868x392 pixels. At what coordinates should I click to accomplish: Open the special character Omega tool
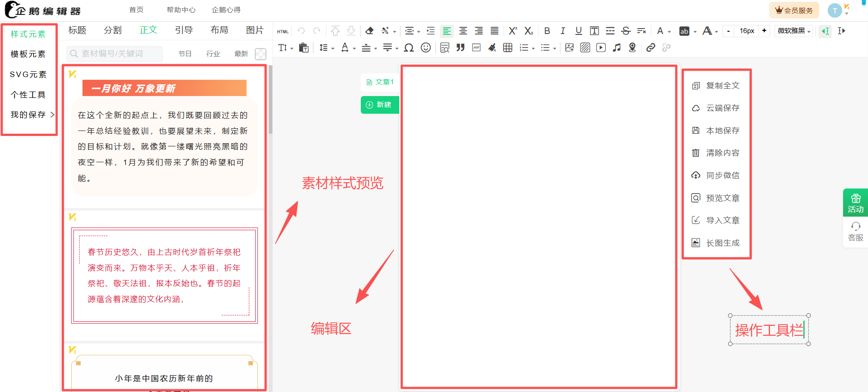pos(409,48)
